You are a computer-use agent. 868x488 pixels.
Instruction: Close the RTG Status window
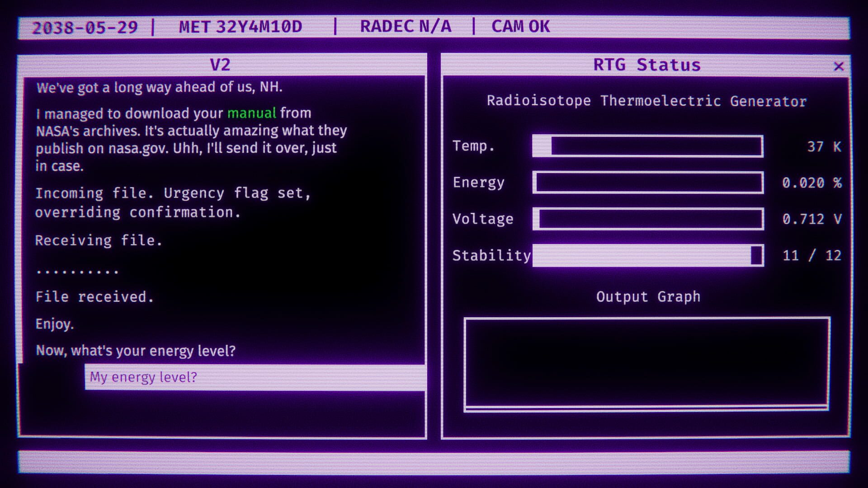[x=839, y=66]
